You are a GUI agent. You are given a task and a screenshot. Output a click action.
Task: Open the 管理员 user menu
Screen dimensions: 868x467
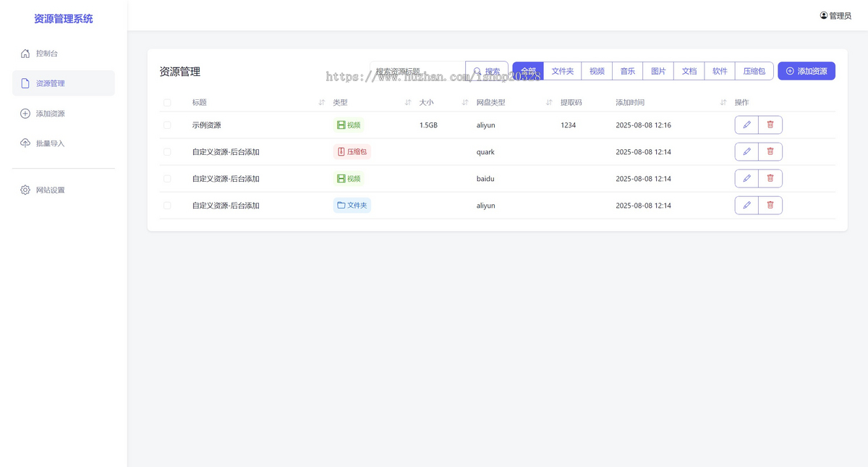(835, 15)
